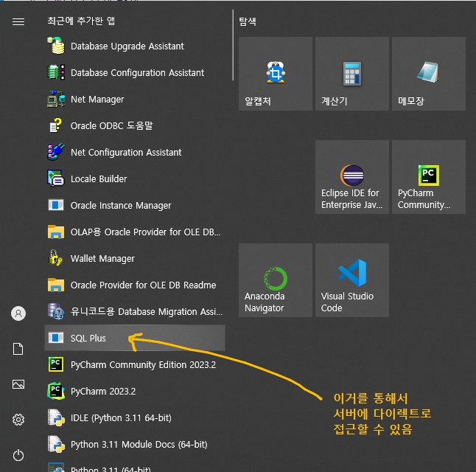The height and width of the screenshot is (472, 476).
Task: Click the Database Upgrade Assistant icon
Action: click(56, 46)
